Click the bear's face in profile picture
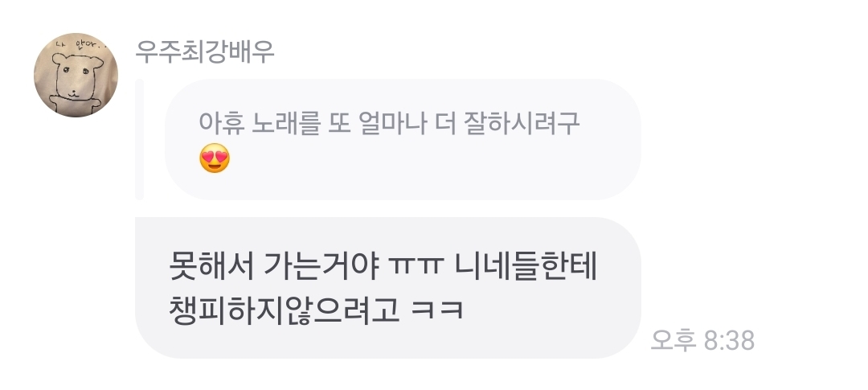Screen dimensions: 868x390 (76, 76)
